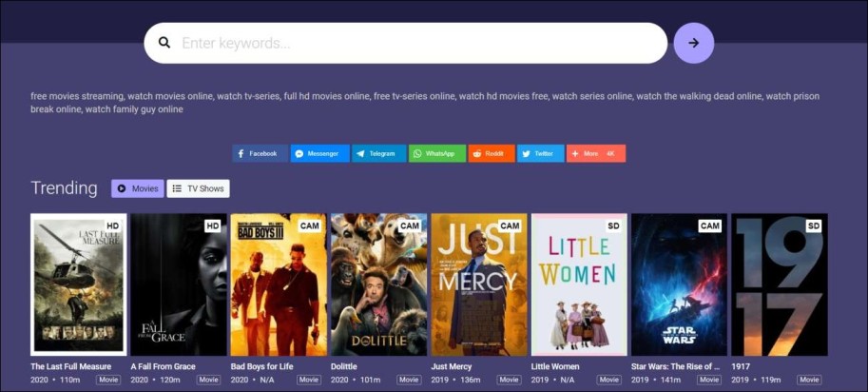Open the 1917 movie poster
The image size is (868, 392).
(780, 284)
